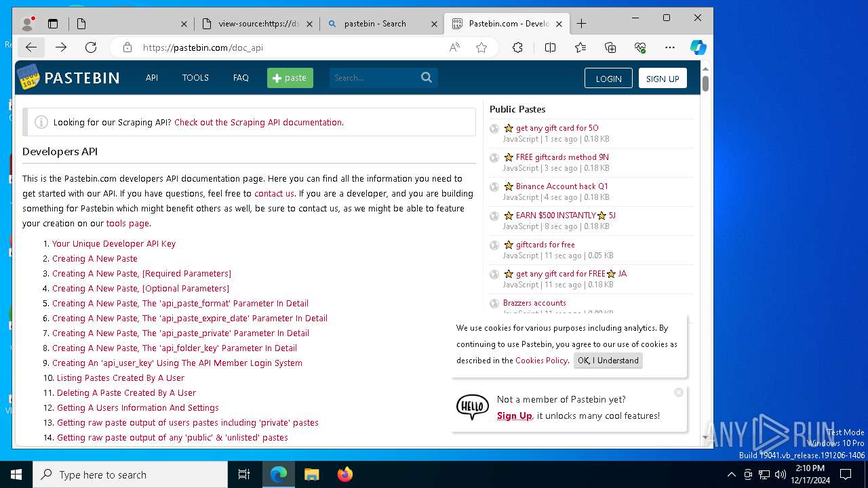Screen dimensions: 868x488
Task: Open Scraping API documentation link
Action: pos(258,123)
